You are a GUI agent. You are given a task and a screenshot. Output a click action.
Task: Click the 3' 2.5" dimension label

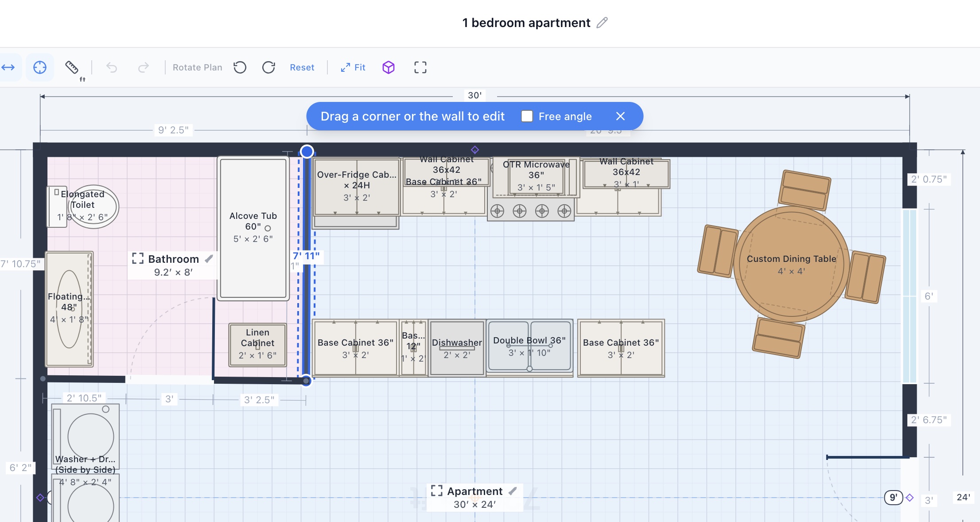(x=259, y=400)
